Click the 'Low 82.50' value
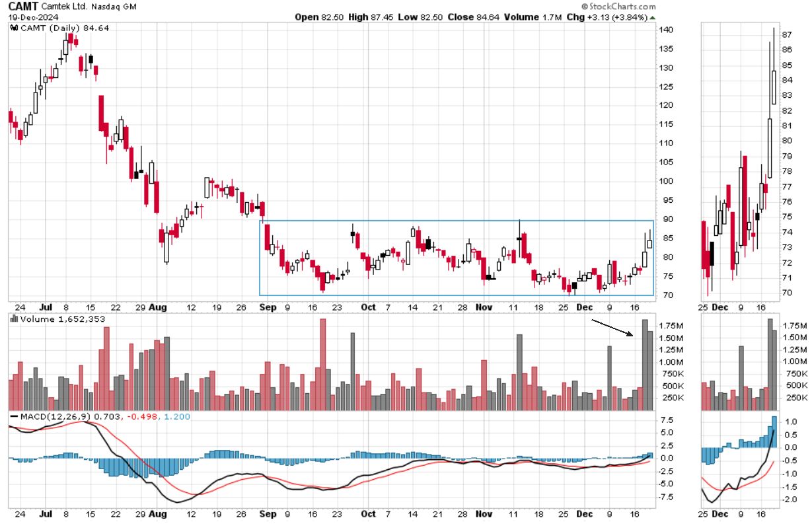This screenshot has width=812, height=524. point(420,17)
